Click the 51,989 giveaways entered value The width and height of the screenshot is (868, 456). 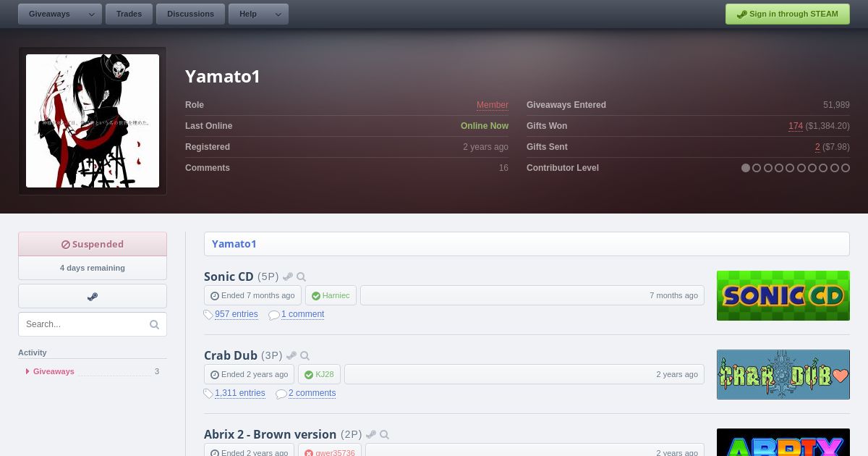point(836,105)
